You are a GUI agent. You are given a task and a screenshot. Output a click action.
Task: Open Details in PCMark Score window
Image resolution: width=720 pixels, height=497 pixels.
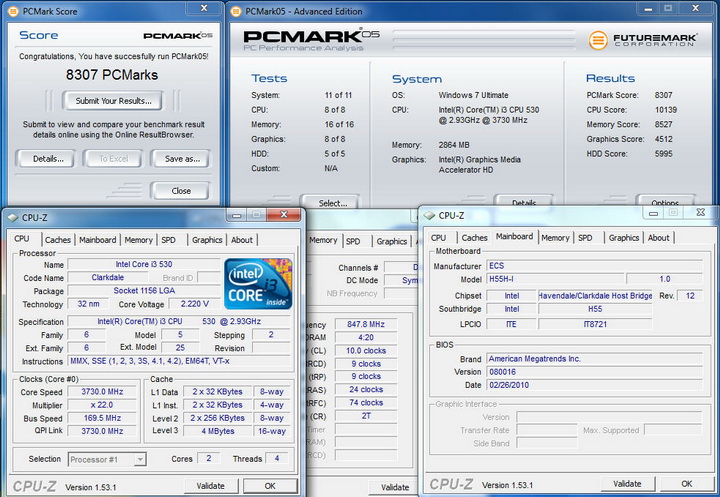[45, 159]
